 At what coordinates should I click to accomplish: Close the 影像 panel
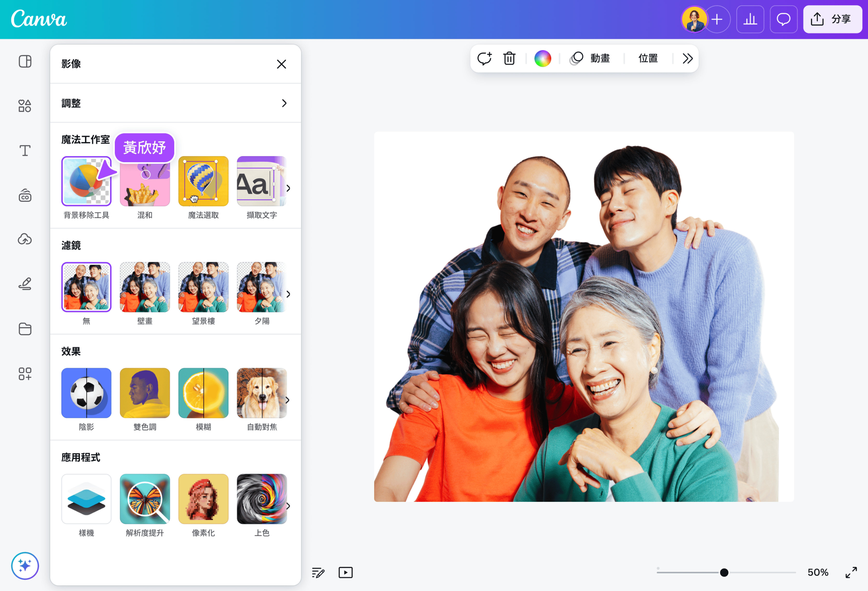(282, 64)
